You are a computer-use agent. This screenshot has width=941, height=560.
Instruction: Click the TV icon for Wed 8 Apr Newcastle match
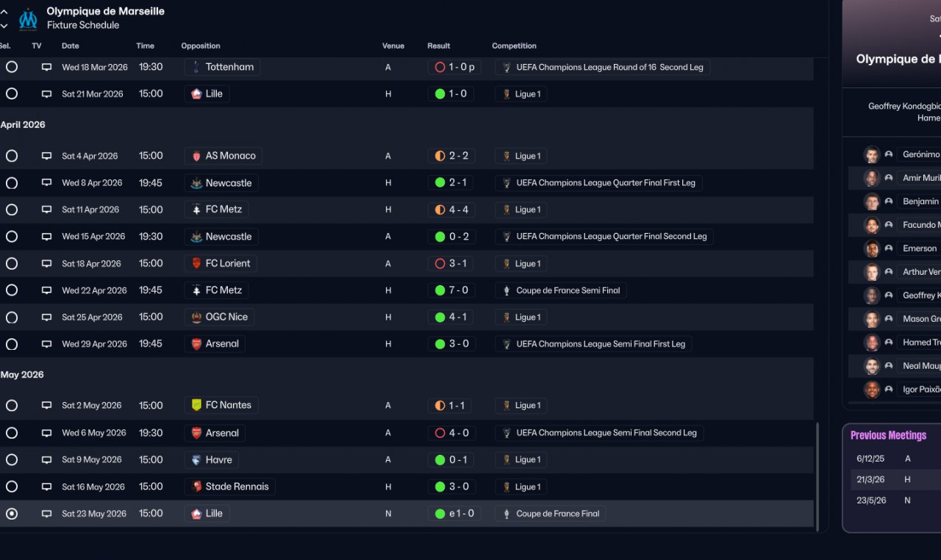[46, 183]
